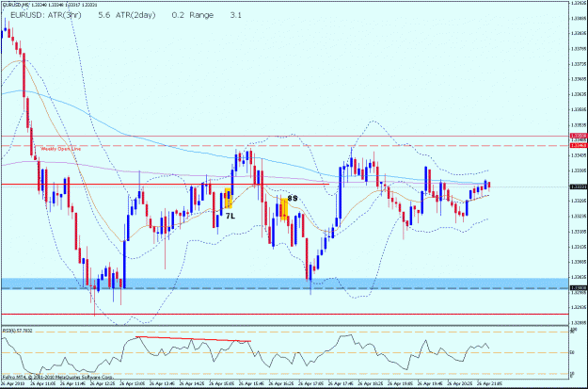Viewport: 588px width, 389px height.
Task: Click the 26 Apr 17:05 time label
Action: [310, 384]
